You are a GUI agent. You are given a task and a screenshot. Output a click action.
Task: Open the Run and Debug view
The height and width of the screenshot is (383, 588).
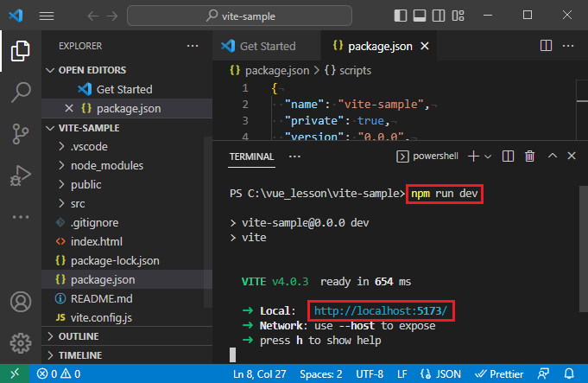20,176
